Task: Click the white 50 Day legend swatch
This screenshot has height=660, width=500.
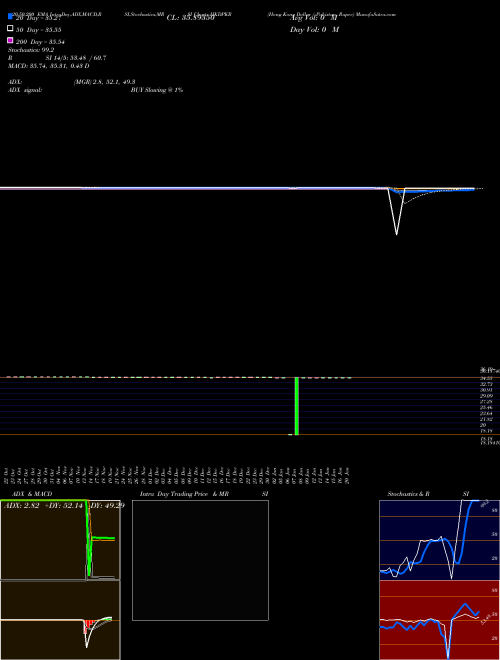Action: 10,29
